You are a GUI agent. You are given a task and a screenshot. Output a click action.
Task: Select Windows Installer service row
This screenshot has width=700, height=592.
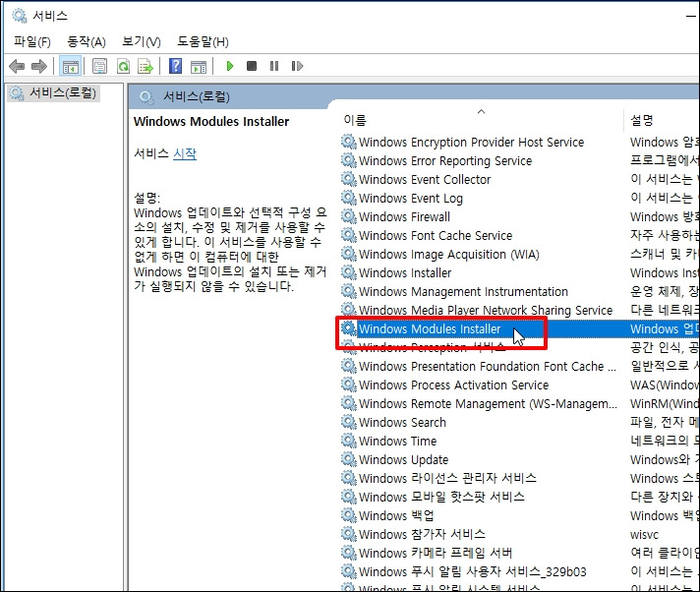(405, 272)
